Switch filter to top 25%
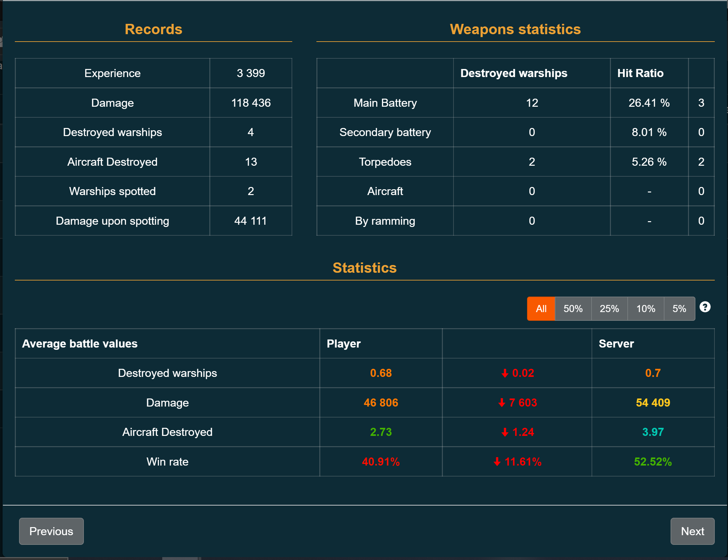 (x=609, y=309)
